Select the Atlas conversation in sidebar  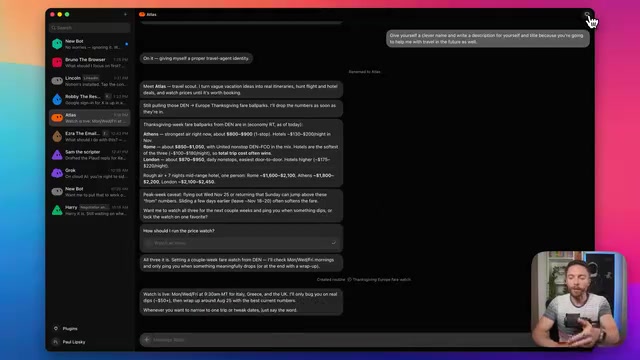tap(90, 118)
